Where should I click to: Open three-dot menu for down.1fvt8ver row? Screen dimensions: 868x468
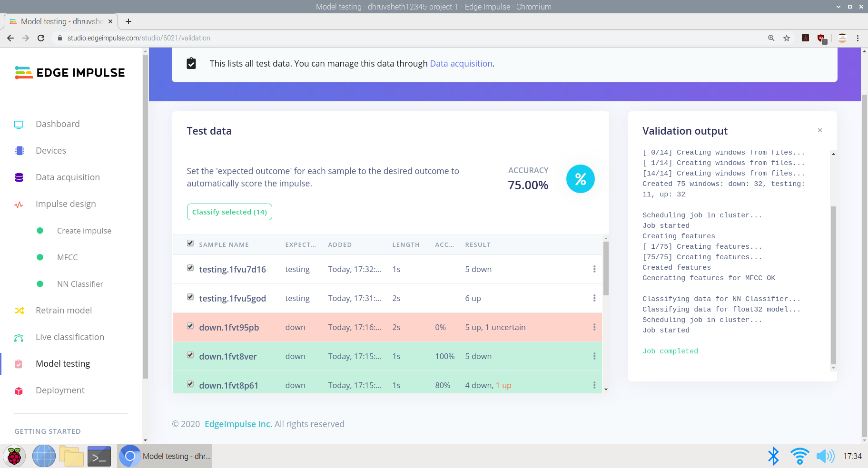594,356
